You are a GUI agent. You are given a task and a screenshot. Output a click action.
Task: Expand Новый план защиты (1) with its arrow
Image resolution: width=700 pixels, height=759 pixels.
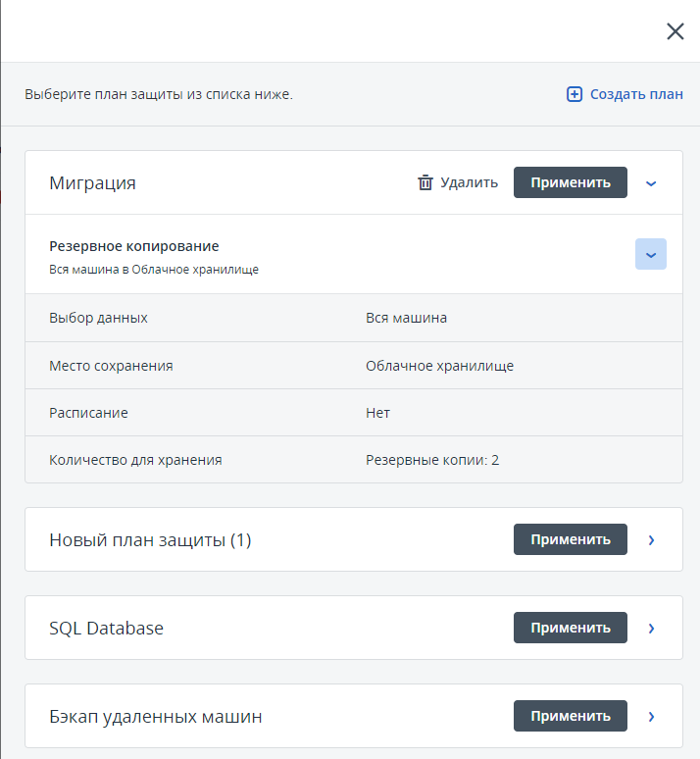(x=651, y=539)
